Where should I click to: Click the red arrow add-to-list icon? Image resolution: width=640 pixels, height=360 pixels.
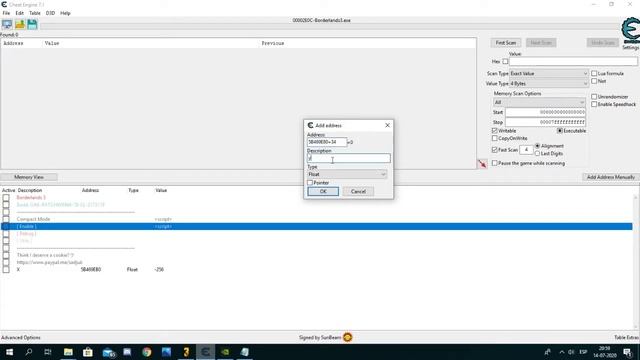click(x=482, y=164)
